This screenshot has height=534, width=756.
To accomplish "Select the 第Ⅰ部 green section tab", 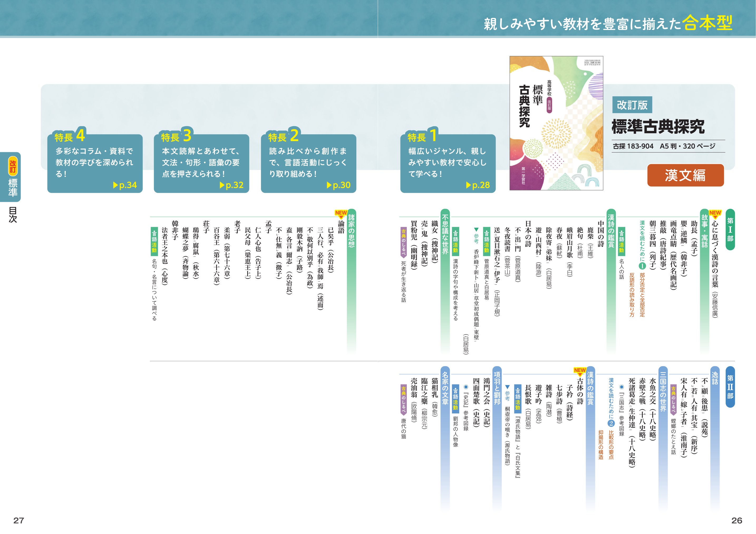I will pyautogui.click(x=730, y=230).
